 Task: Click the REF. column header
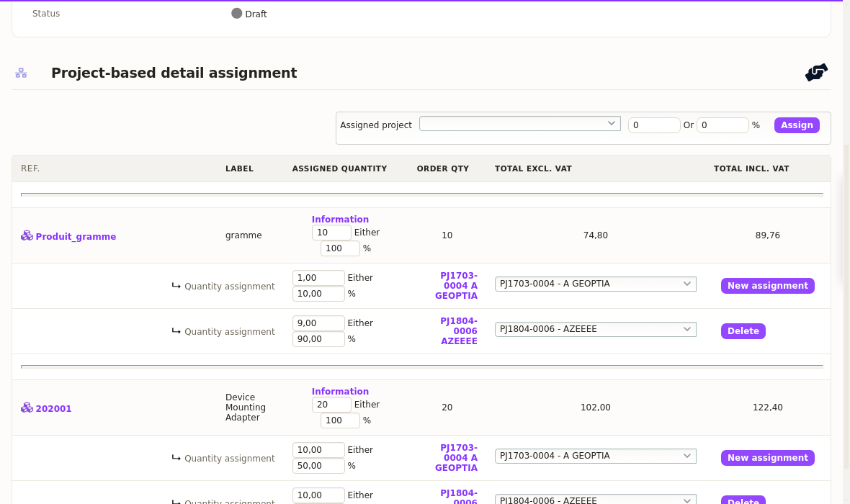click(x=30, y=168)
